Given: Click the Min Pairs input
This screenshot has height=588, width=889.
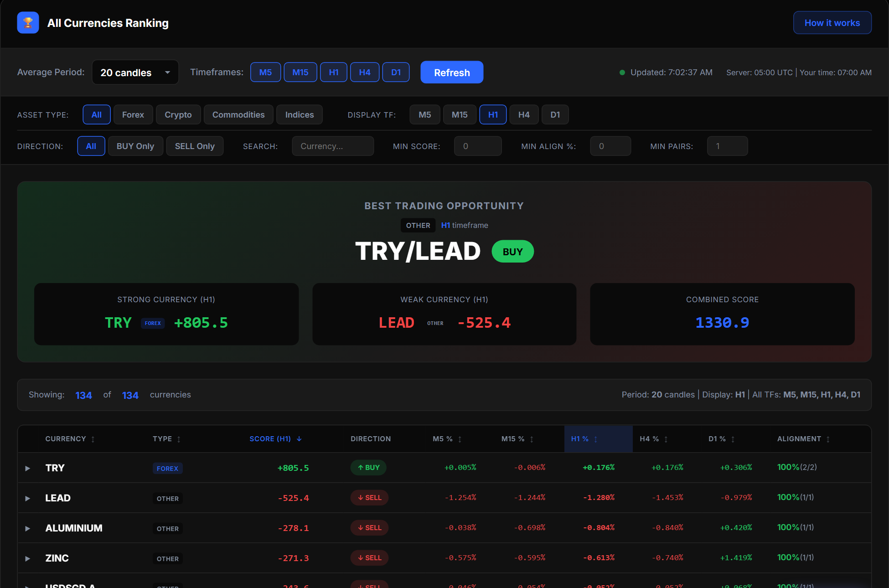Looking at the screenshot, I should tap(727, 146).
